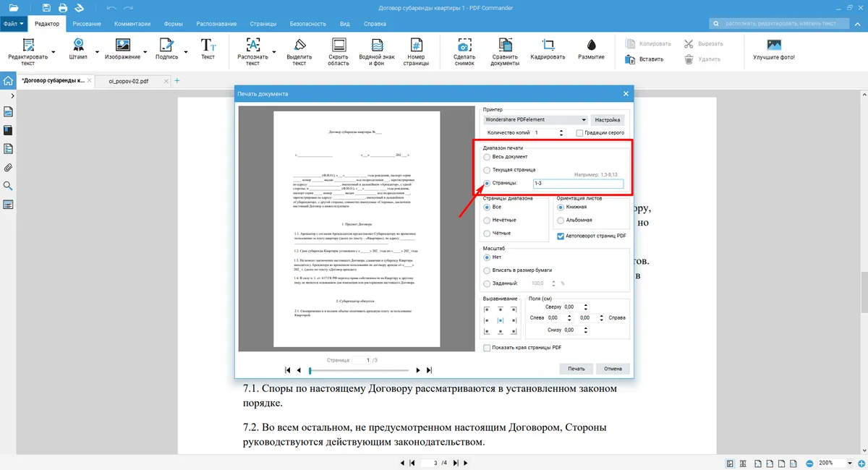Image resolution: width=868 pixels, height=470 pixels.
Task: Switch to oi_popov-02.pdf document tab
Action: 127,80
